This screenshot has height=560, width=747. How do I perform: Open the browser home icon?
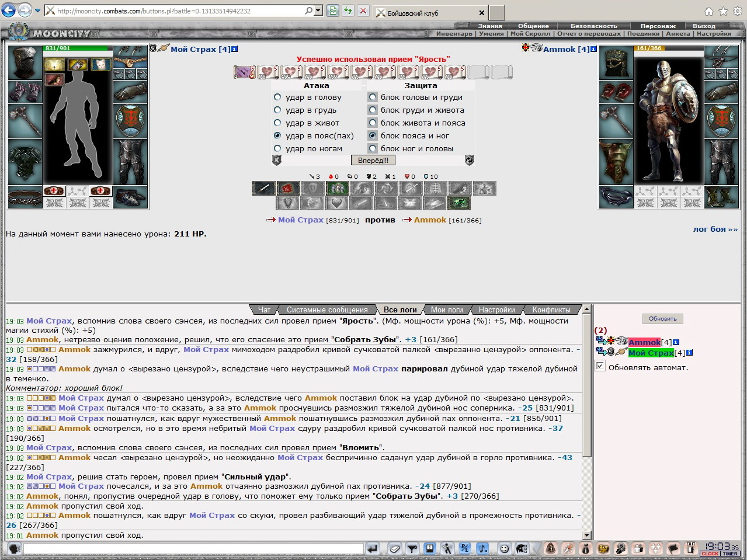[x=708, y=11]
